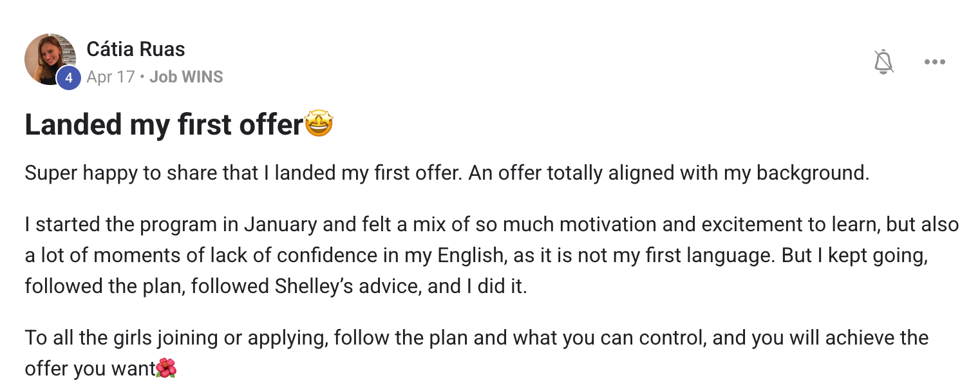Toggle the muted bell notification icon
980x389 pixels.
tap(884, 62)
